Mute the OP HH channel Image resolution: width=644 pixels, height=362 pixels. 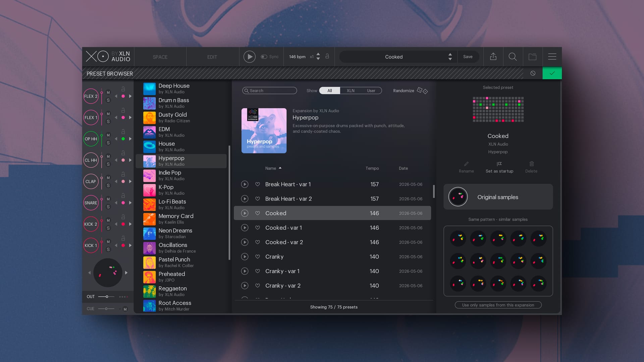[x=108, y=135]
